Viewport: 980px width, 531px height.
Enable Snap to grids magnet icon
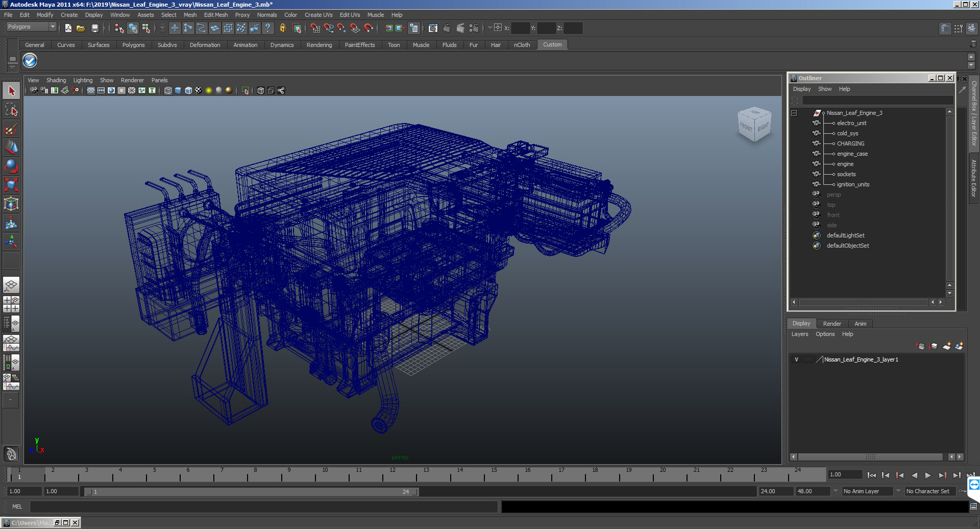[315, 28]
